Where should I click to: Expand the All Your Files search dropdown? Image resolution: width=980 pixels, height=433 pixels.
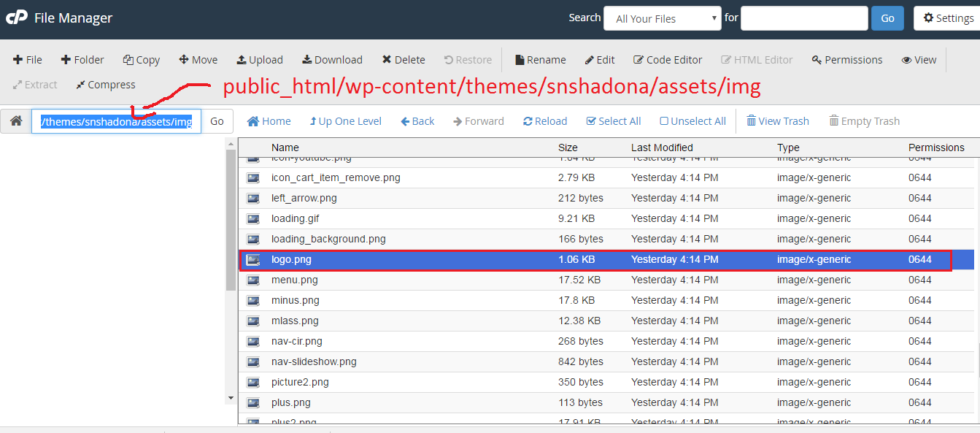pos(662,18)
